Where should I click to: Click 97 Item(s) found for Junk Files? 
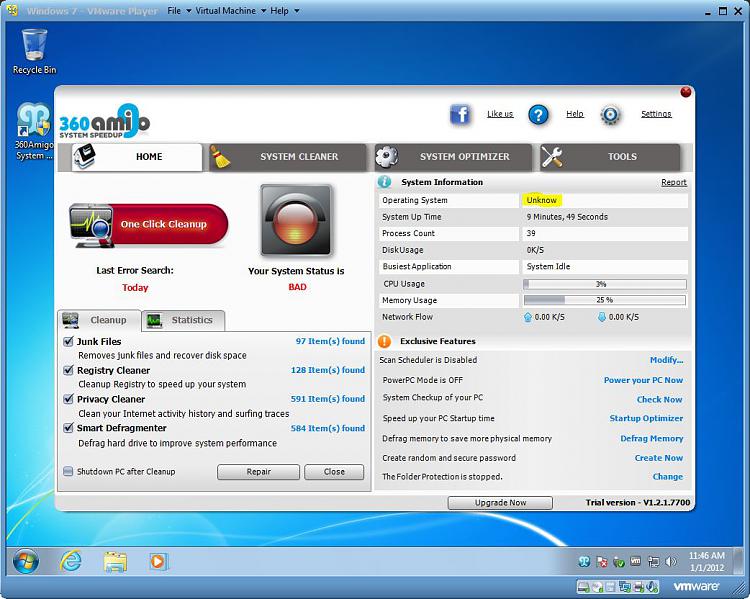coord(330,341)
